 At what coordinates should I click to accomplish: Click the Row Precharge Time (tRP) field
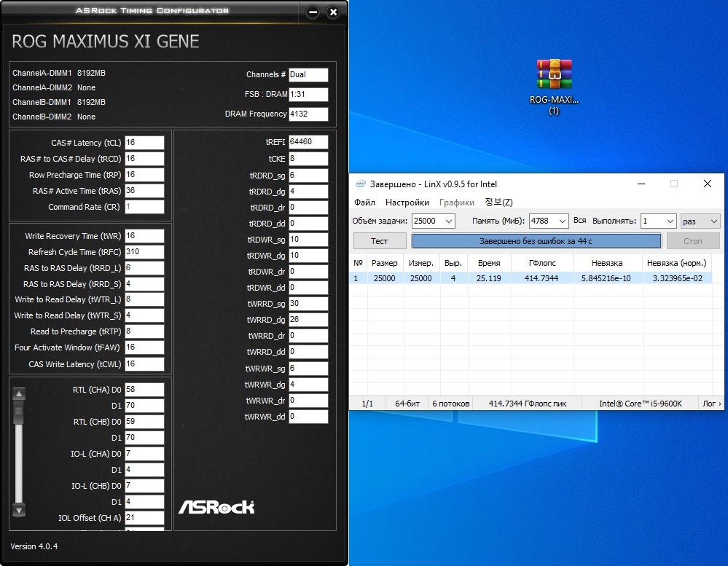[x=144, y=175]
